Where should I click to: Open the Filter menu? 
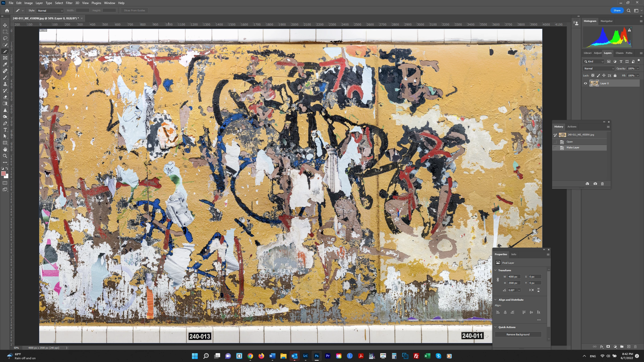pyautogui.click(x=69, y=3)
